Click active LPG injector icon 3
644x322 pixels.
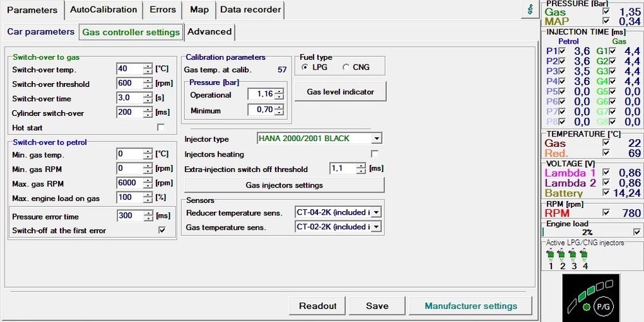(x=573, y=256)
